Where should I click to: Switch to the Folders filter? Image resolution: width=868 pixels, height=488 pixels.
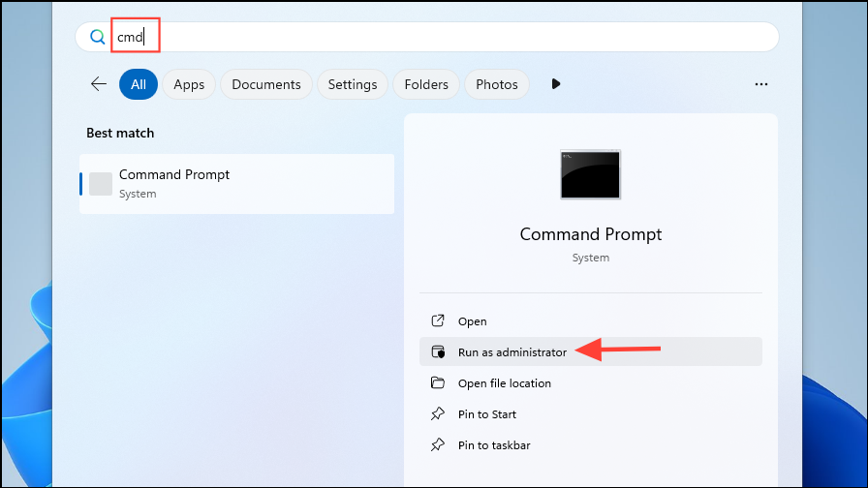426,84
